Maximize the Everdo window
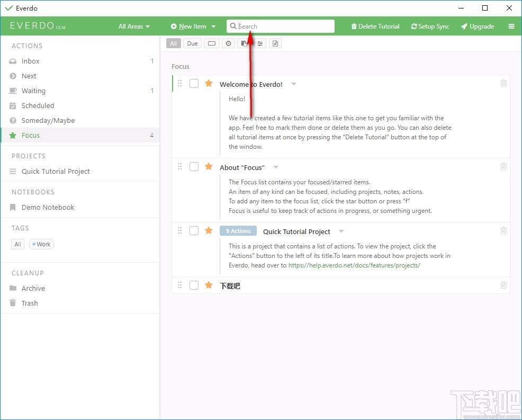The width and height of the screenshot is (522, 420). (x=485, y=8)
